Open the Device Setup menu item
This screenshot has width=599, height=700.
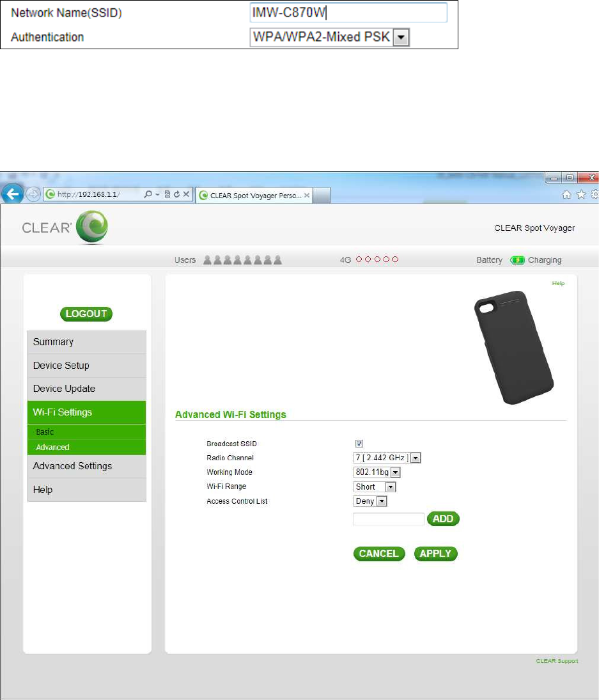[86, 366]
